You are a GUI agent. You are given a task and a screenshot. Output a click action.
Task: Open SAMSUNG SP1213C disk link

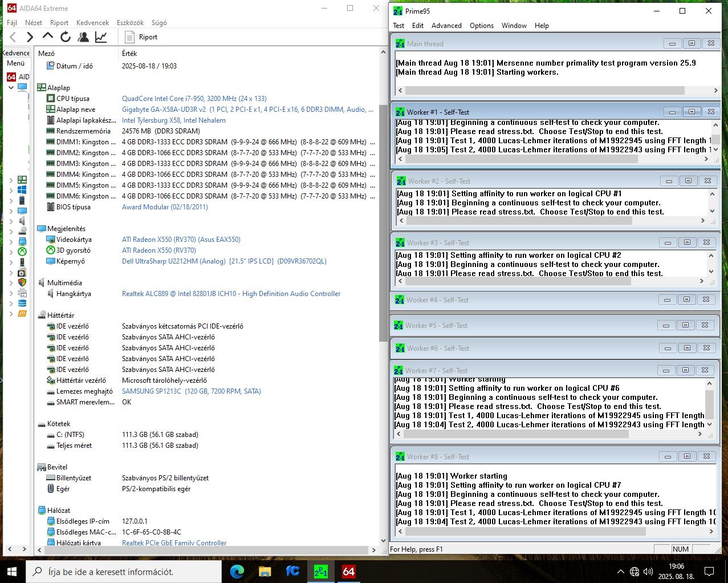[192, 391]
